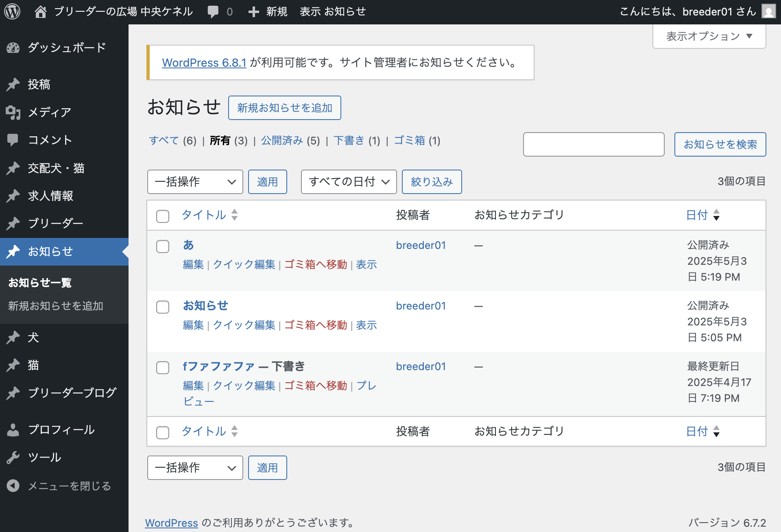Image resolution: width=781 pixels, height=532 pixels.
Task: Click the pin icon next to 犬
Action: (x=13, y=337)
